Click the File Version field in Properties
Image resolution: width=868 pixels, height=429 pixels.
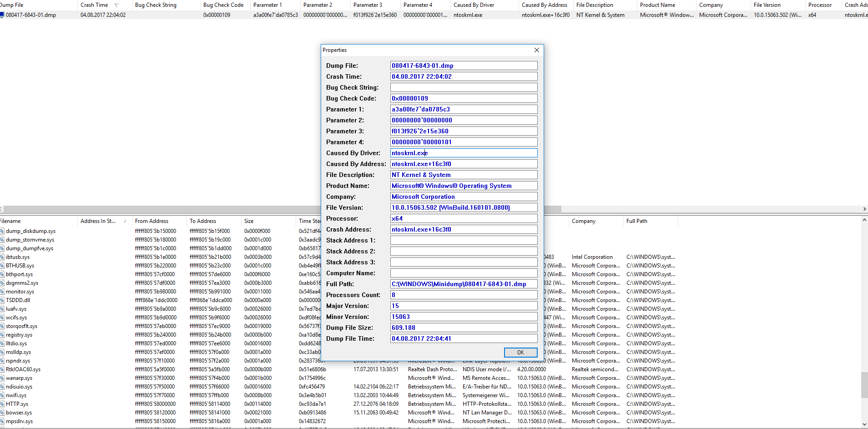(464, 207)
